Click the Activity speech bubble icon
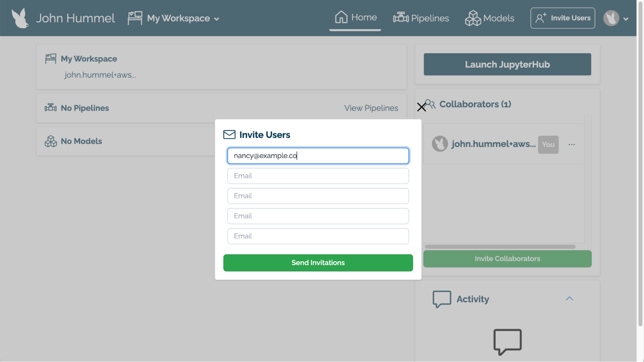The image size is (644, 362). [442, 299]
